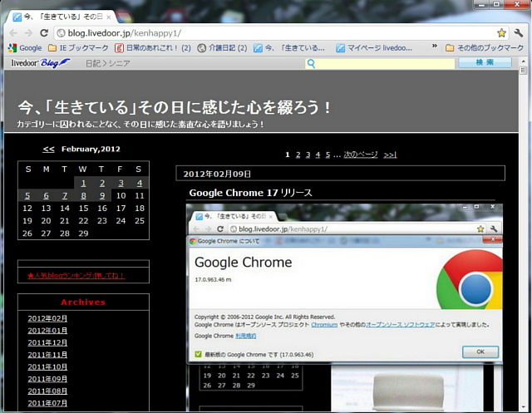
Task: Open マイページ livedoor bookmark
Action: pos(374,48)
